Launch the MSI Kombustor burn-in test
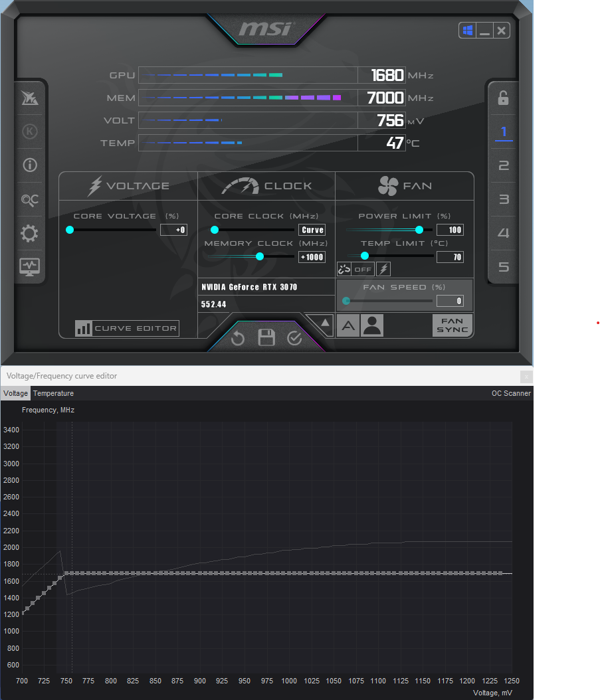 tap(30, 131)
